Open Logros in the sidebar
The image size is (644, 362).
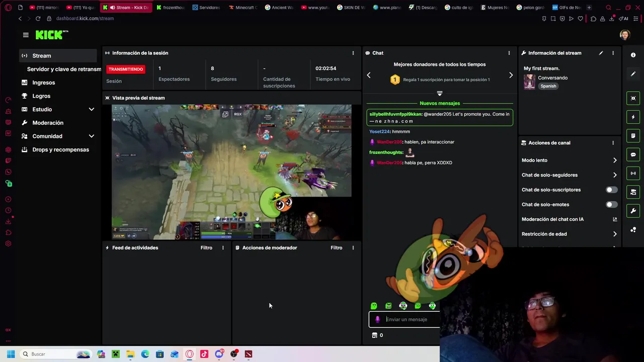41,96
